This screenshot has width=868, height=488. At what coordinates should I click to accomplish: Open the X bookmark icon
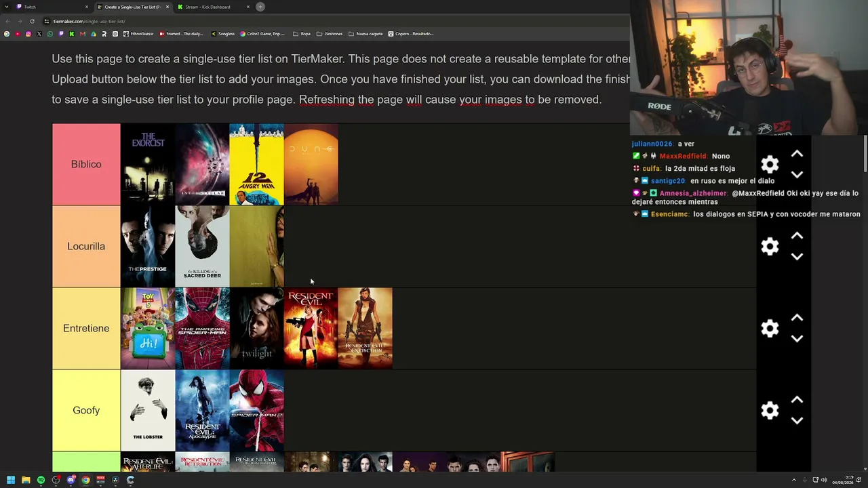pos(39,34)
